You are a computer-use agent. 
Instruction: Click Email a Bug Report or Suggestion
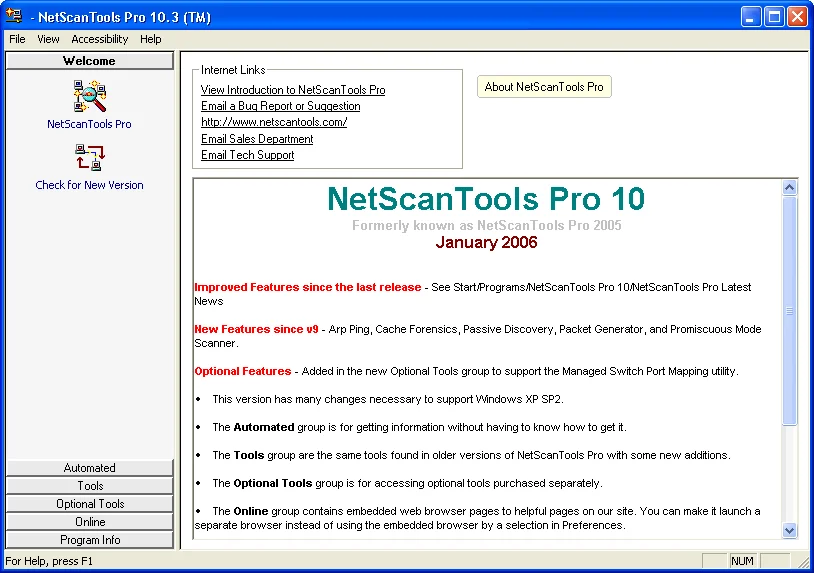[x=280, y=106]
